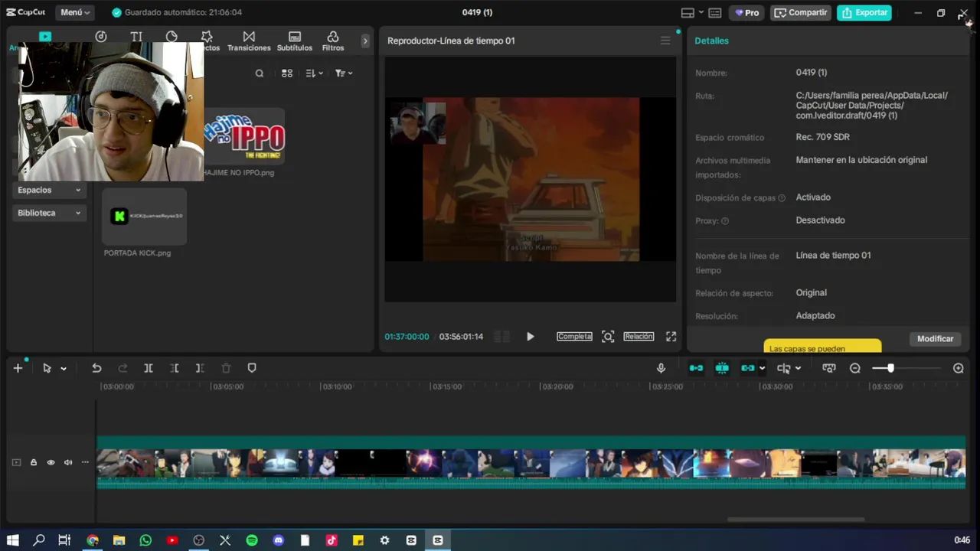Open the linkage options dropdown arrow
980x551 pixels.
coord(762,369)
